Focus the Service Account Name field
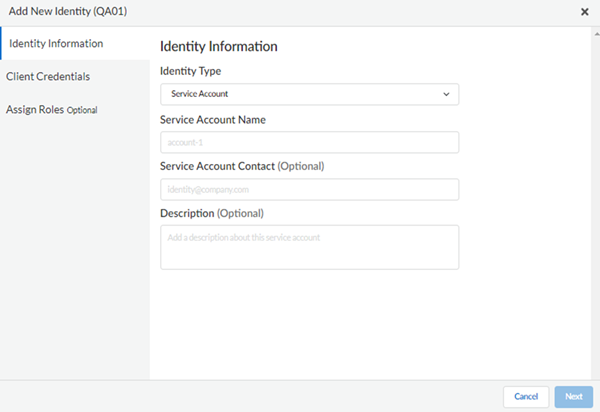The width and height of the screenshot is (600, 412). pyautogui.click(x=309, y=143)
